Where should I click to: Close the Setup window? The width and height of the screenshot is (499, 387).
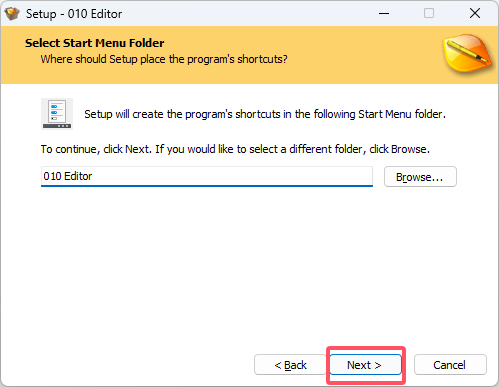click(475, 13)
